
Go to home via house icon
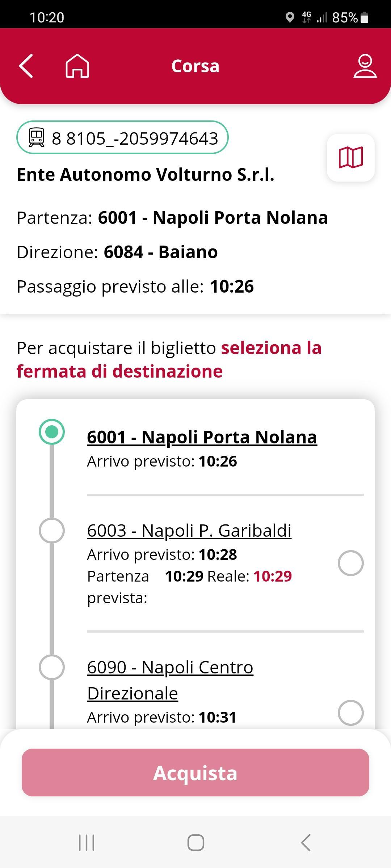tap(77, 66)
